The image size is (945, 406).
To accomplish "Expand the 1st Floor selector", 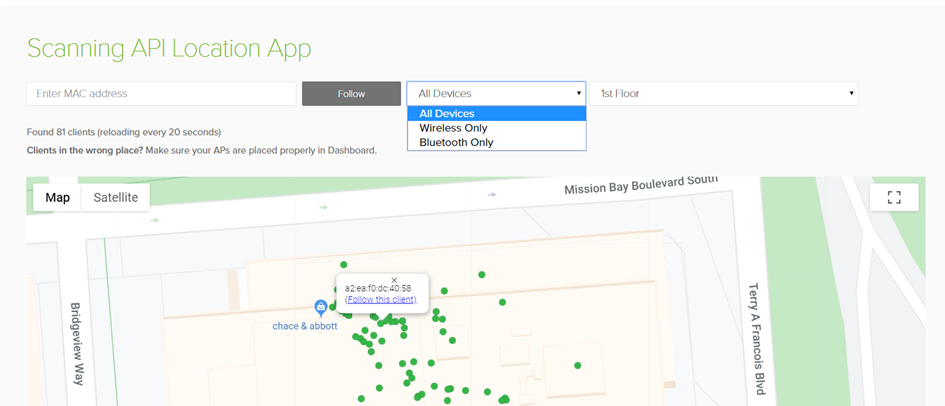I will coord(723,94).
